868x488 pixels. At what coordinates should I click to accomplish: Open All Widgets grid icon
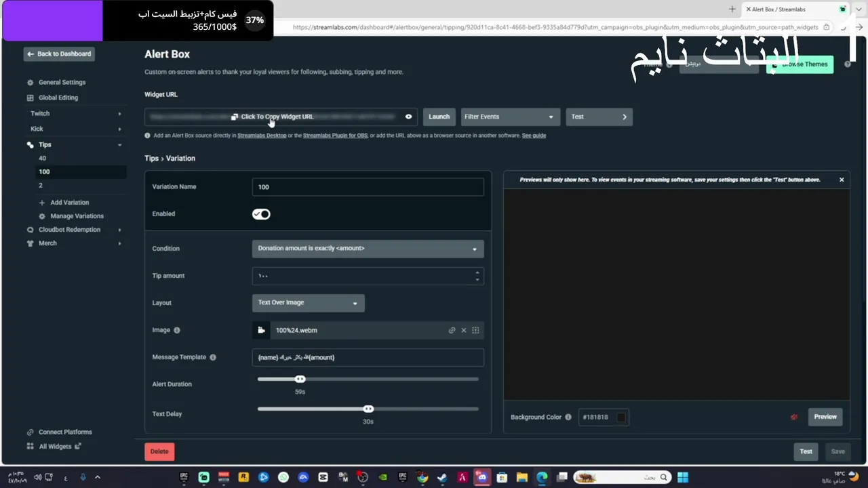(30, 446)
